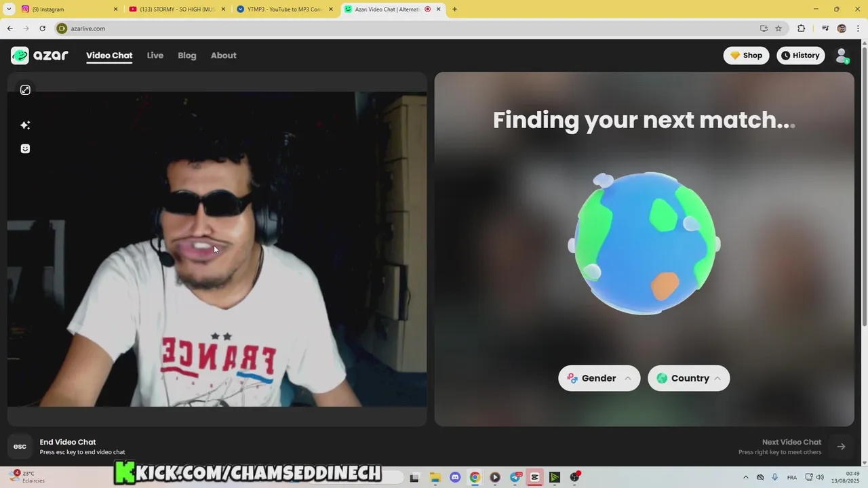Screen dimensions: 868x488
Task: Open Discord from the taskbar
Action: click(x=455, y=477)
